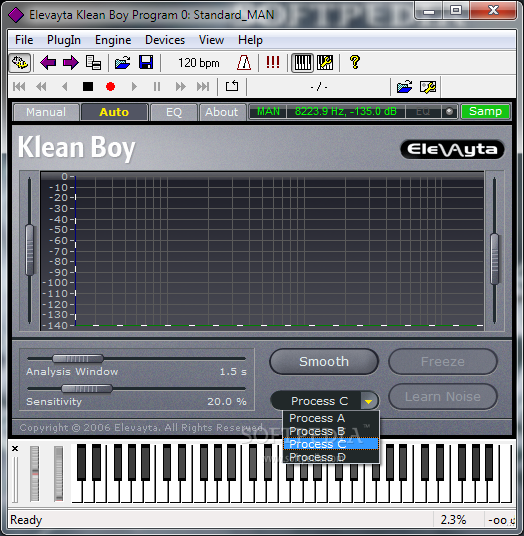Open the File menu
Image resolution: width=524 pixels, height=536 pixels.
tap(24, 40)
